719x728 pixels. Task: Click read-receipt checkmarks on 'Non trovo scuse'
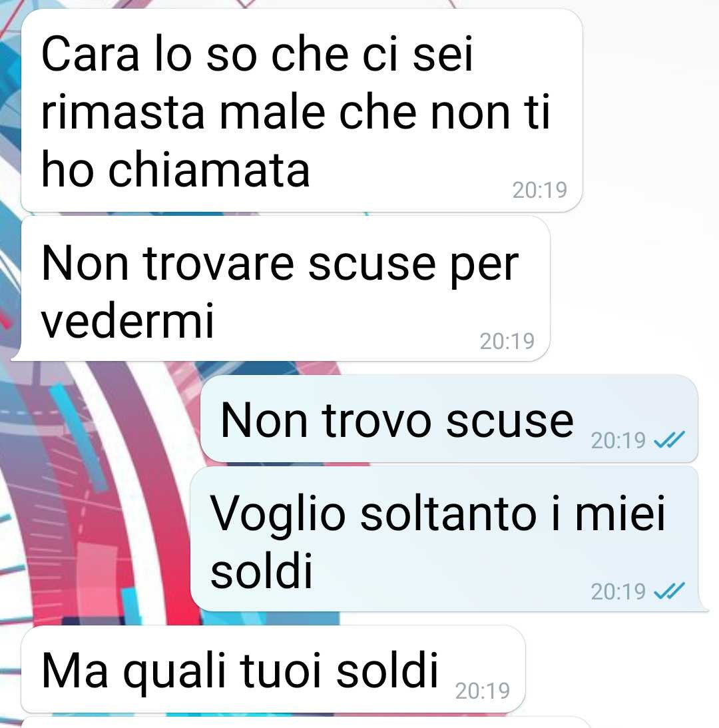(669, 439)
